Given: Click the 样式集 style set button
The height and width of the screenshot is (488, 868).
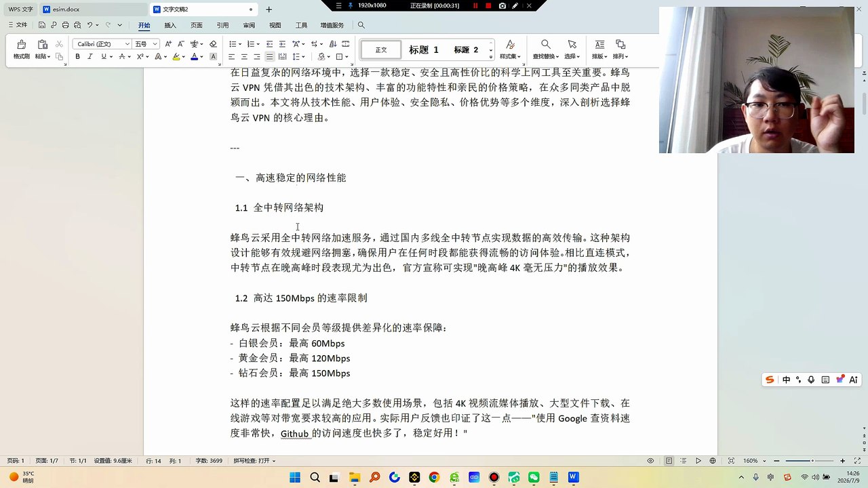Looking at the screenshot, I should [510, 49].
